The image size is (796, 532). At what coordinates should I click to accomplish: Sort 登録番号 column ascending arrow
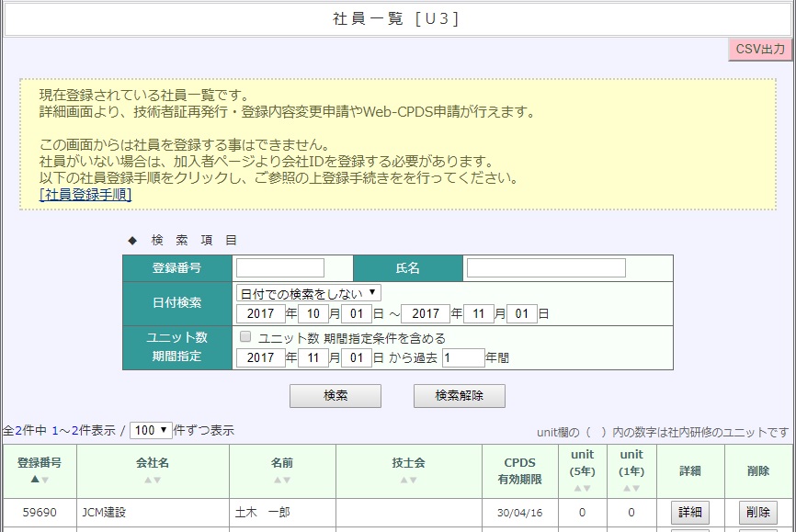point(35,480)
